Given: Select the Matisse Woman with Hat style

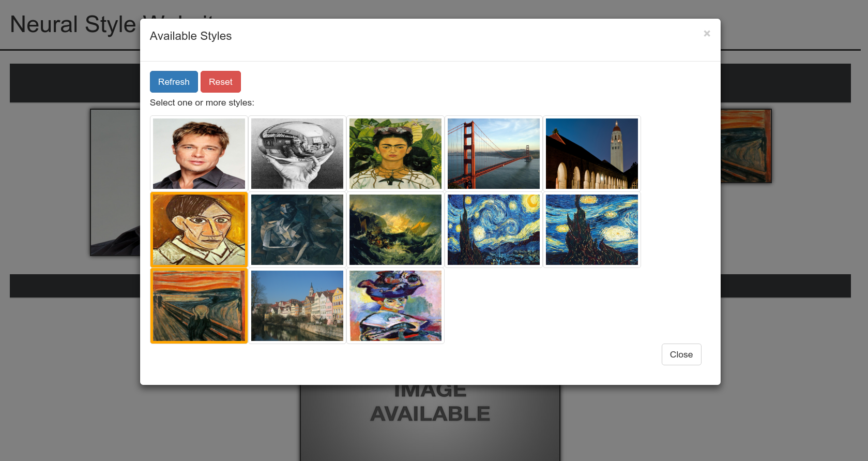Looking at the screenshot, I should pos(395,306).
